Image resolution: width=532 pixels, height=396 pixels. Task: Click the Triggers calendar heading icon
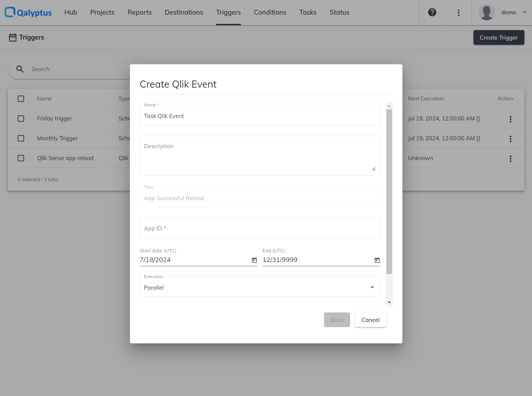[x=13, y=37]
